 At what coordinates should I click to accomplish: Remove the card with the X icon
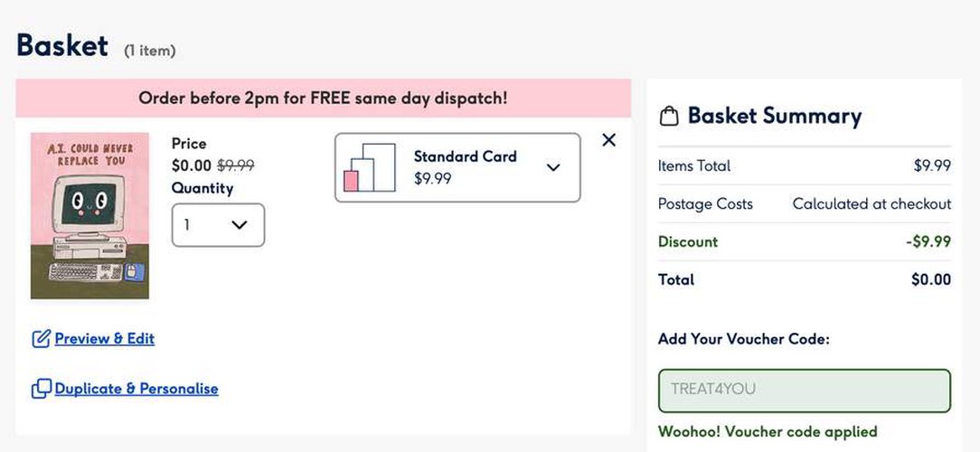(608, 140)
